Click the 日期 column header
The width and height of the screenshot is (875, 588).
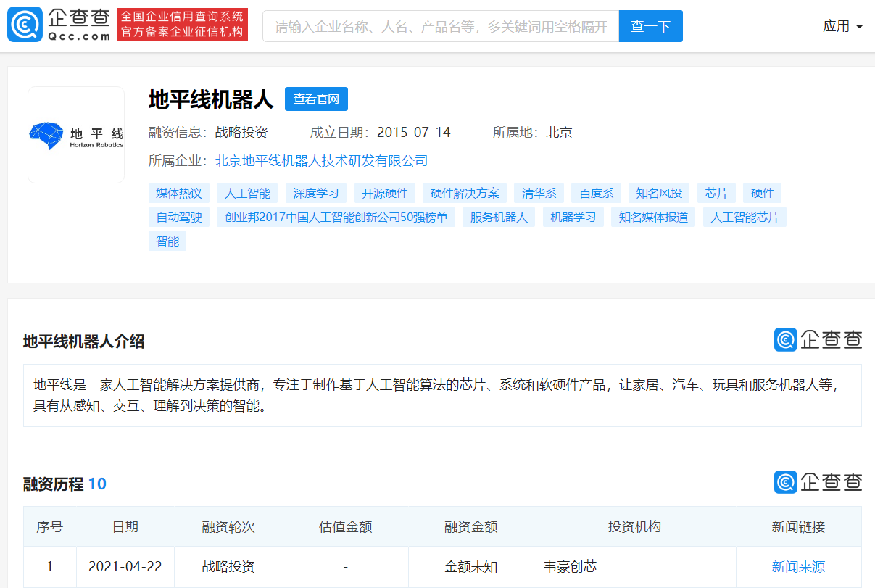125,527
